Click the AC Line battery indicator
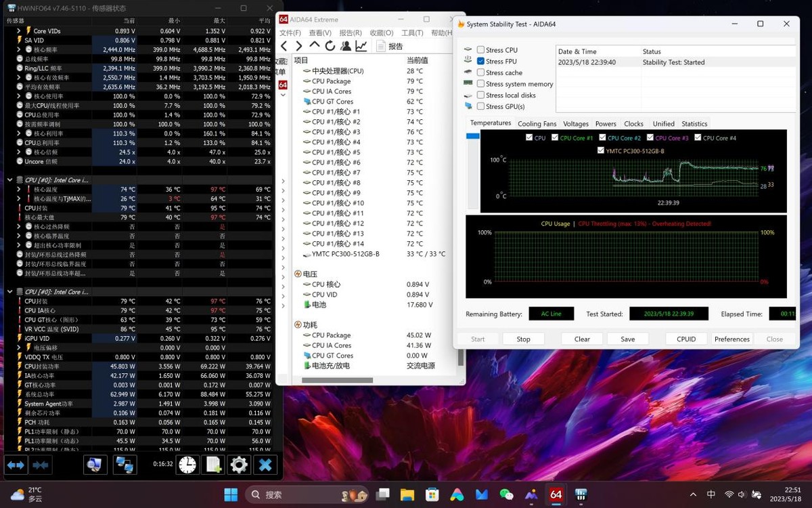Screen dimensions: 812x508 click(551, 314)
